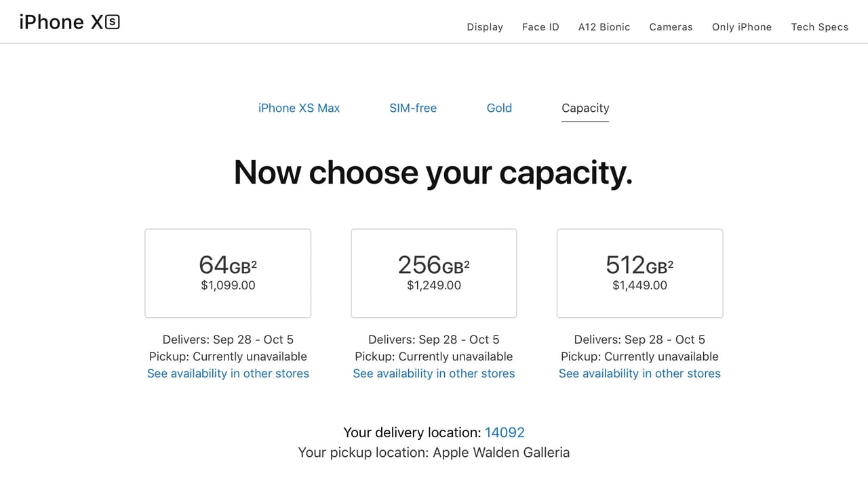
Task: See other stores availability under 512GB
Action: pyautogui.click(x=639, y=373)
